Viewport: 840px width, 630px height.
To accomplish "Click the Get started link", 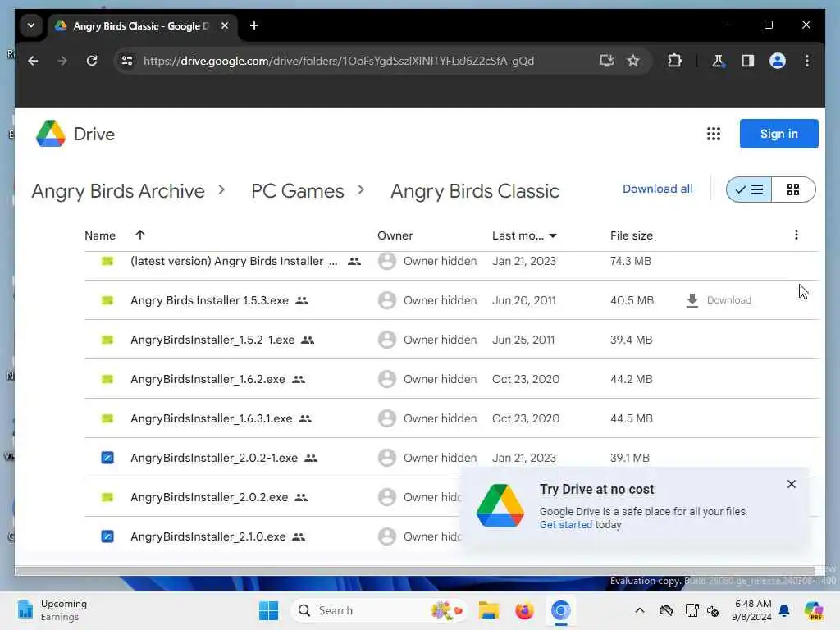I will [566, 524].
